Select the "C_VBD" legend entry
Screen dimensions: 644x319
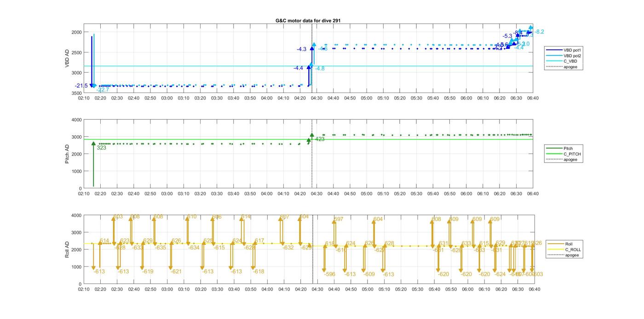coord(563,61)
